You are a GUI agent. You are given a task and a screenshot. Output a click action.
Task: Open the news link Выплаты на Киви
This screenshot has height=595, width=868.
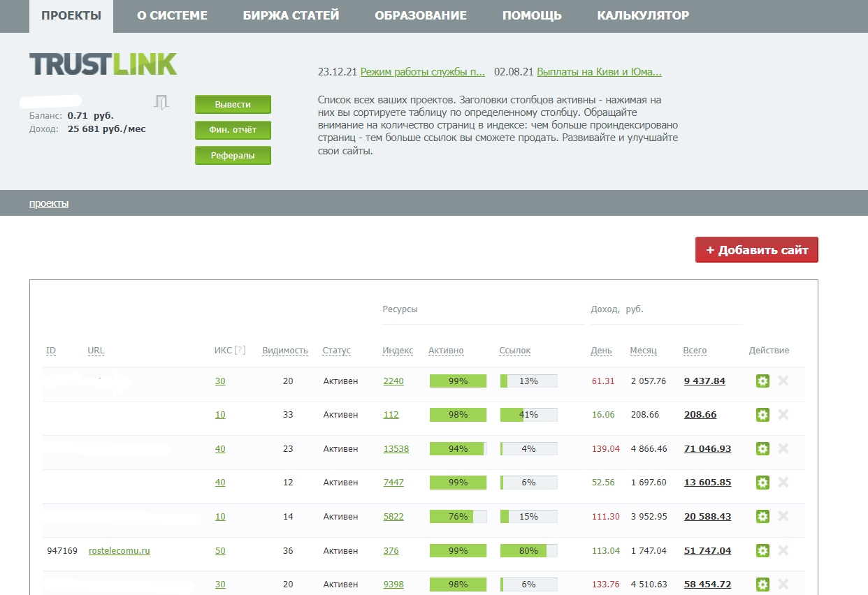tap(599, 72)
